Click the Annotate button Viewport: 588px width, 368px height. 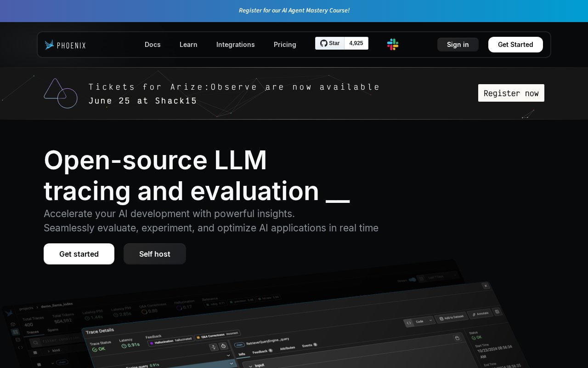(480, 314)
